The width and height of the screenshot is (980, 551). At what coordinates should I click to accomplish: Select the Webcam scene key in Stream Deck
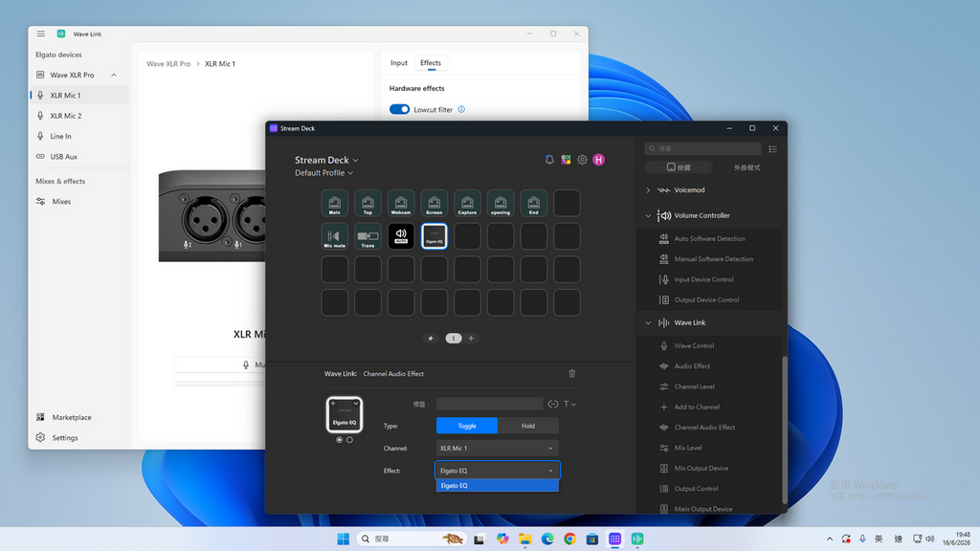(401, 204)
